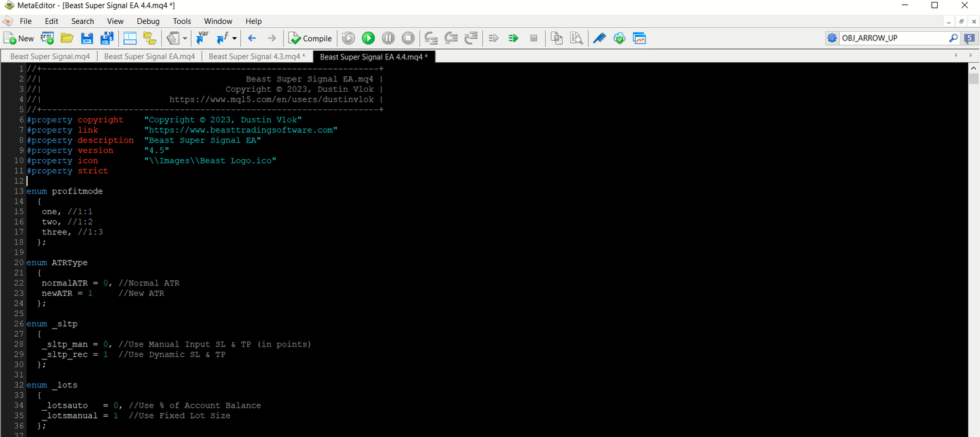Click the beasttradingsoftware.com link string

pos(241,130)
